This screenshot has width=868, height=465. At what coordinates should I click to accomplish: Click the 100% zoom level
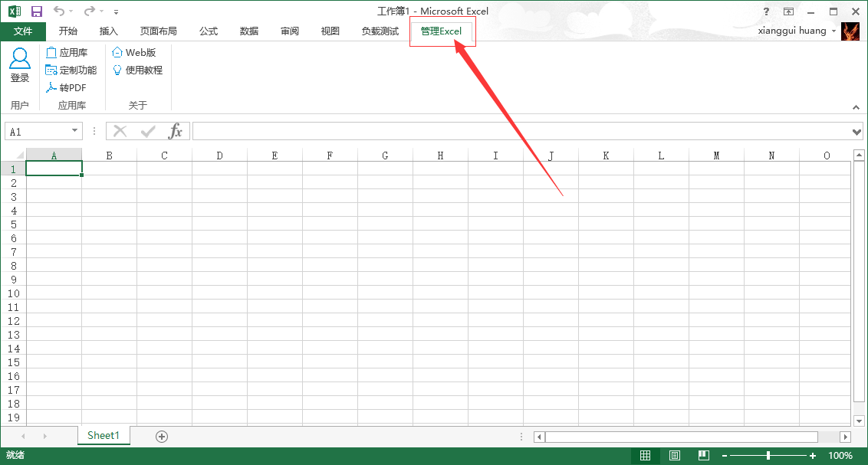pyautogui.click(x=840, y=456)
